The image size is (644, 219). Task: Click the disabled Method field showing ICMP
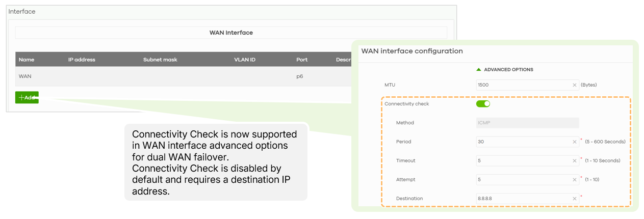pyautogui.click(x=527, y=123)
